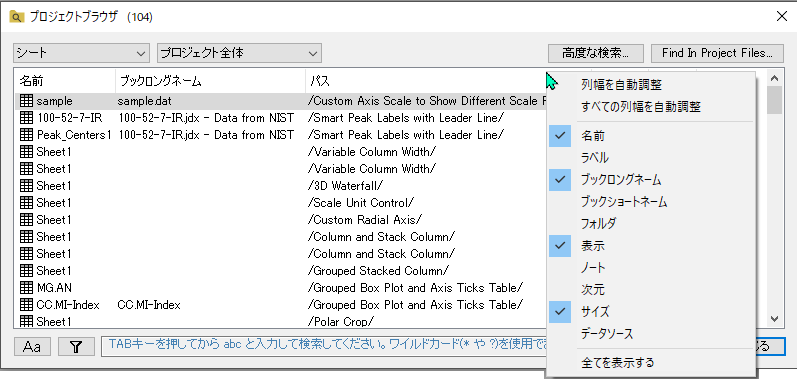Sort by ブックロングネーム column header
Viewport: 797px width, 379px height.
click(x=210, y=81)
